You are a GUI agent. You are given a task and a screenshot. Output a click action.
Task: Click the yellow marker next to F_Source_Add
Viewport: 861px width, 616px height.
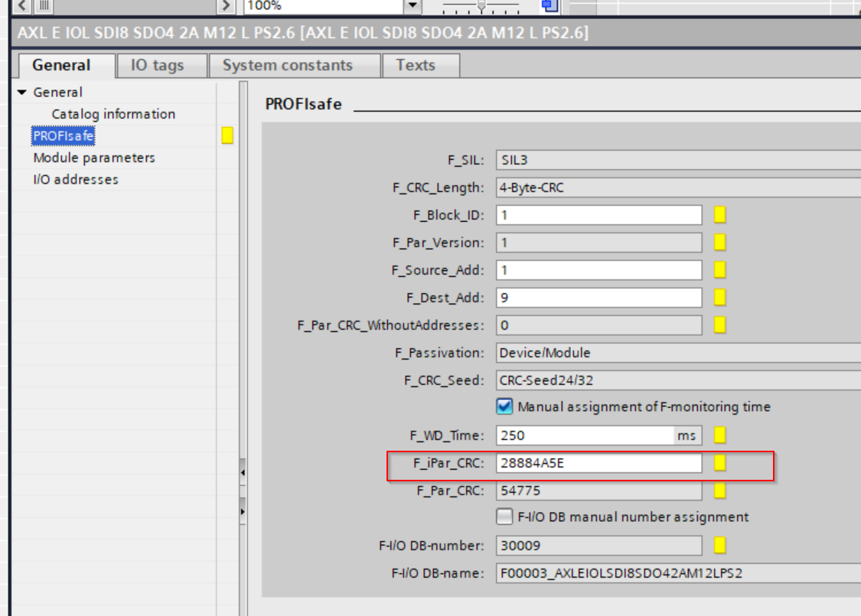[x=720, y=269]
